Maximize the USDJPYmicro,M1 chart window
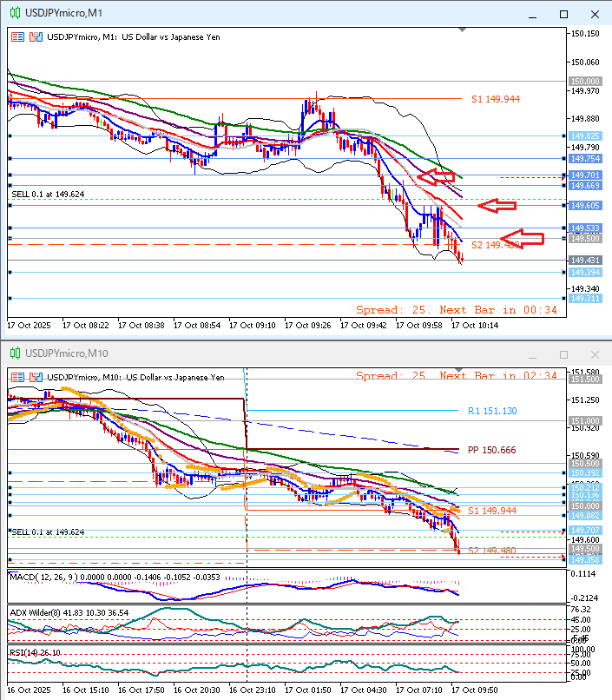The image size is (612, 700). coord(563,14)
